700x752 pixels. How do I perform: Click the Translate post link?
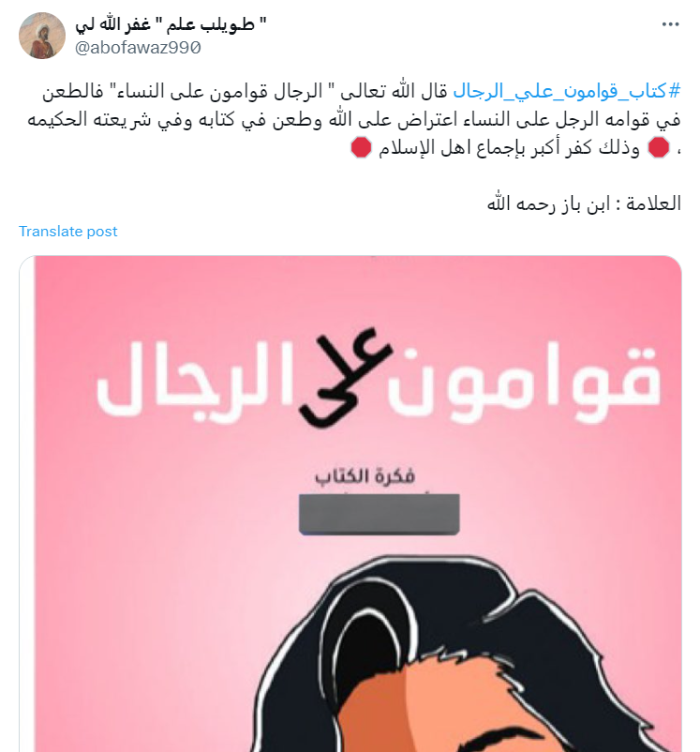[68, 232]
